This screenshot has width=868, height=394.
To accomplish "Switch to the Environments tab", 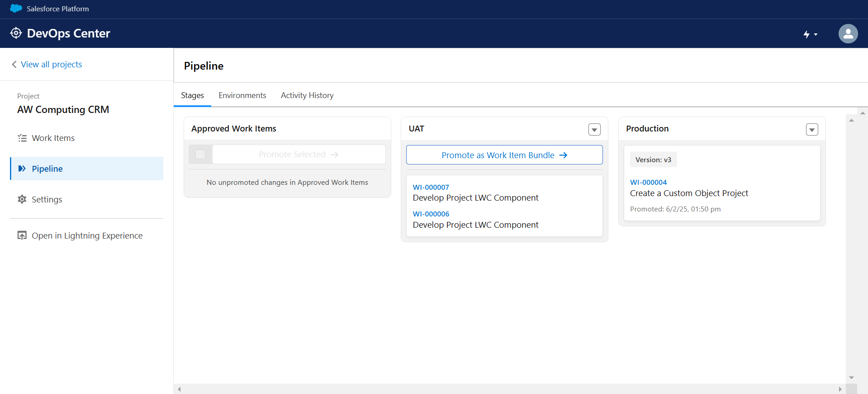I will tap(242, 95).
